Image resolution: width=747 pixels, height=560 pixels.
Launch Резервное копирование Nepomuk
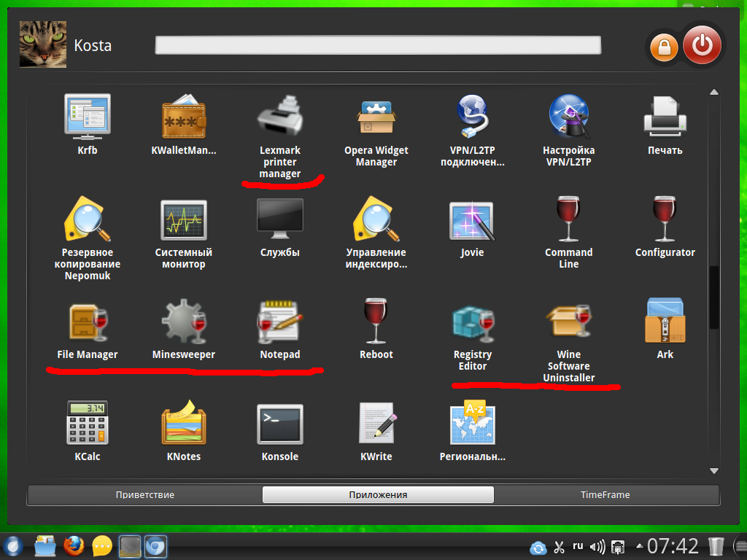88,219
